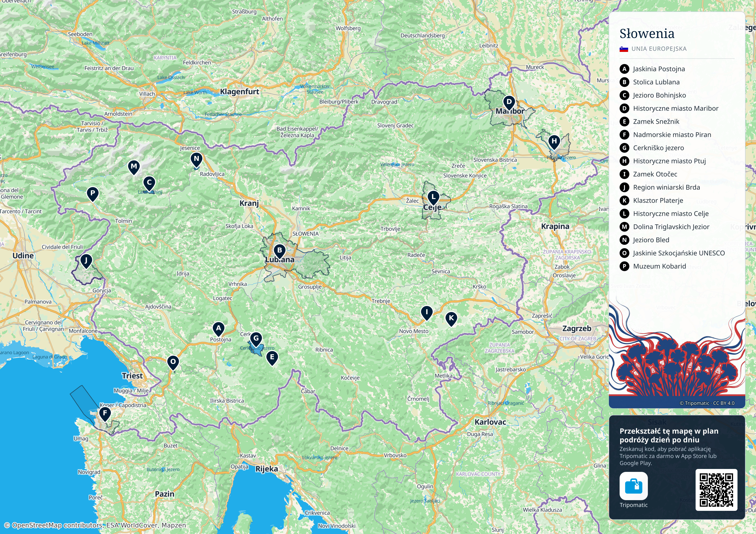Image resolution: width=756 pixels, height=534 pixels.
Task: Click legend entry Dolina Triglavskich Jezior
Action: click(665, 227)
